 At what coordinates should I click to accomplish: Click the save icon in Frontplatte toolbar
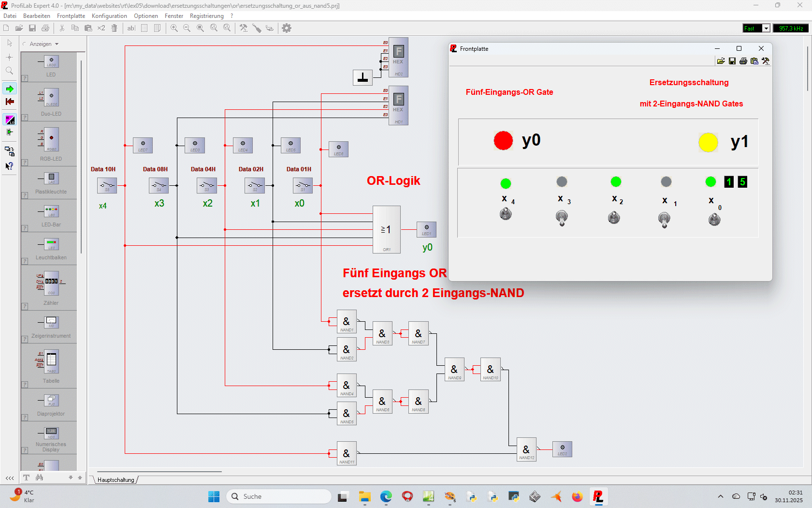[x=732, y=61]
